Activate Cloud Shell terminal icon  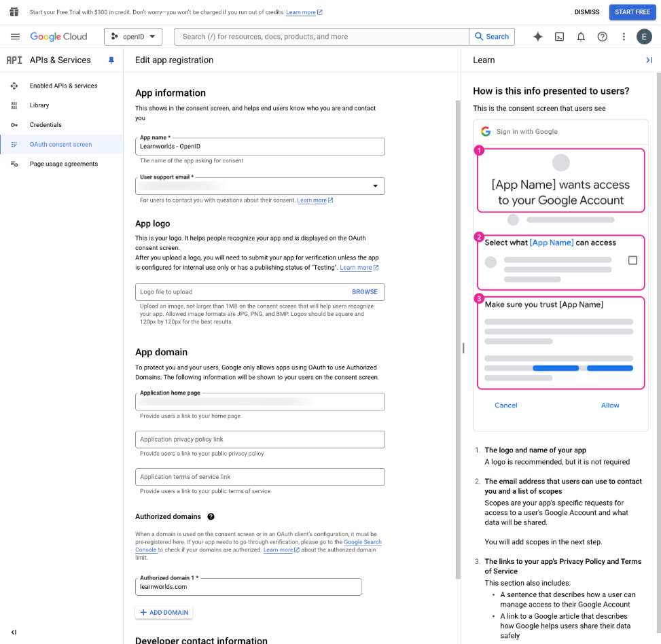[559, 37]
